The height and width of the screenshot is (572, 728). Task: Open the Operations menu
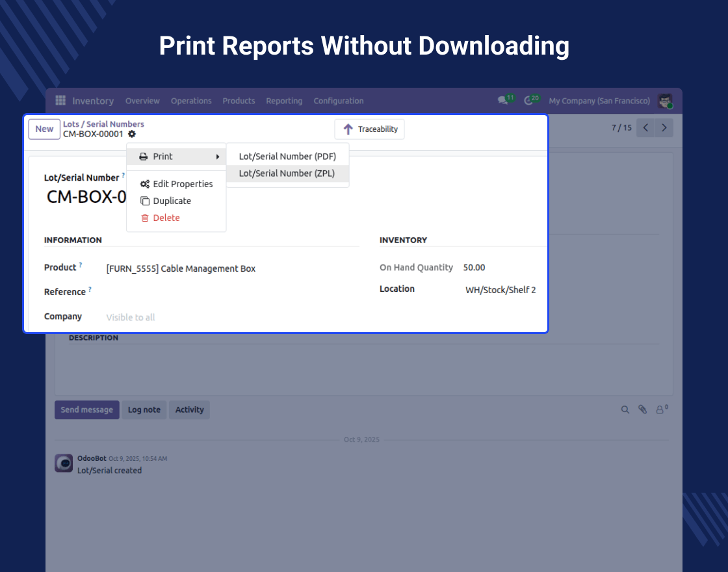(x=191, y=101)
